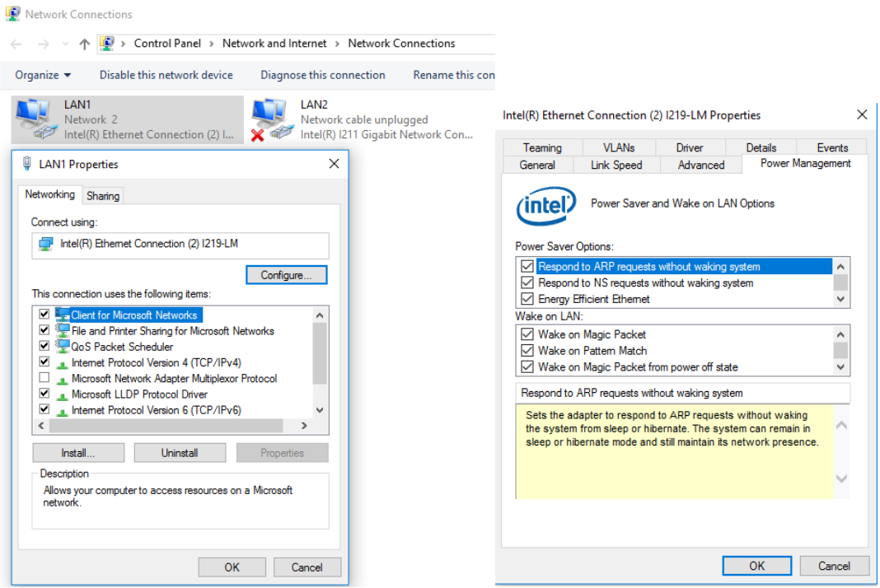Open the Link Speed tab
The height and width of the screenshot is (588, 880).
point(616,165)
